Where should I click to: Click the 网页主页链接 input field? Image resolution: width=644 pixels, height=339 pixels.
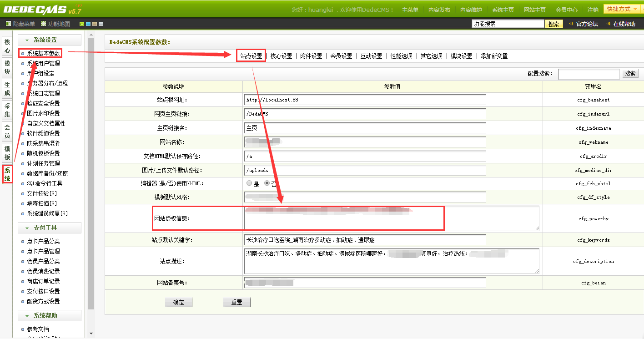[x=365, y=114]
